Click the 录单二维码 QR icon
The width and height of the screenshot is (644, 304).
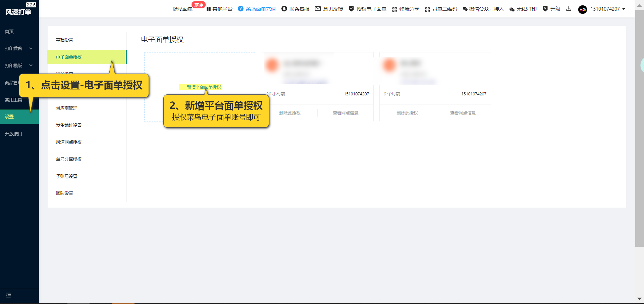(x=427, y=9)
